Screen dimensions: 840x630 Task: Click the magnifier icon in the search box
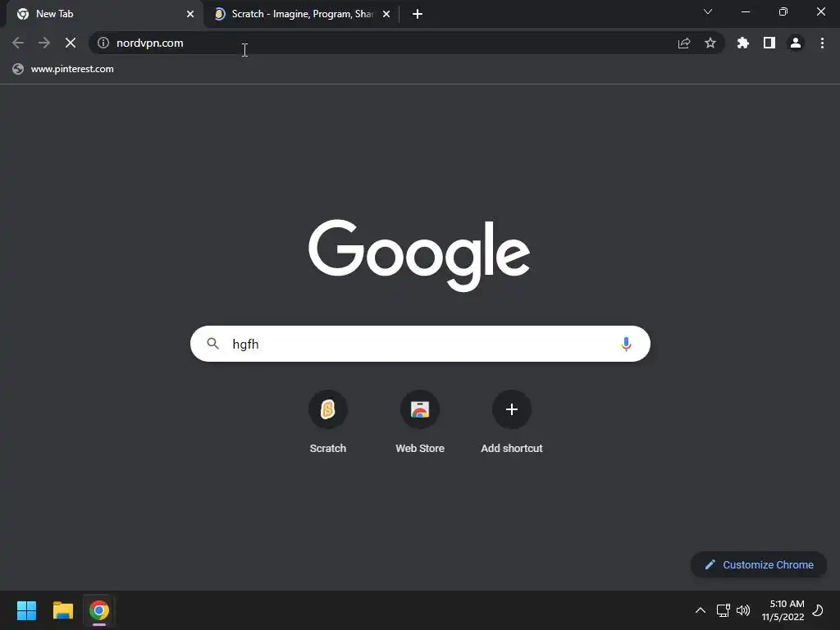212,344
